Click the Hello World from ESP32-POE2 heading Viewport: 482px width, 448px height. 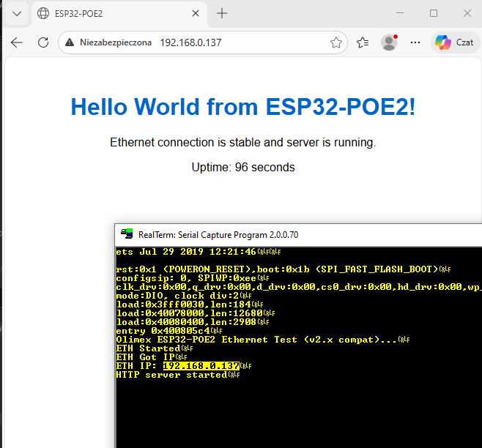[243, 107]
